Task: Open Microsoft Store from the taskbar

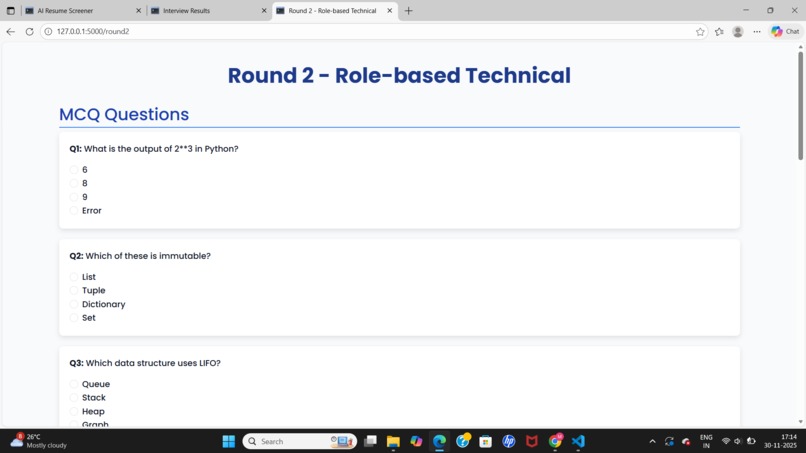Action: click(486, 441)
